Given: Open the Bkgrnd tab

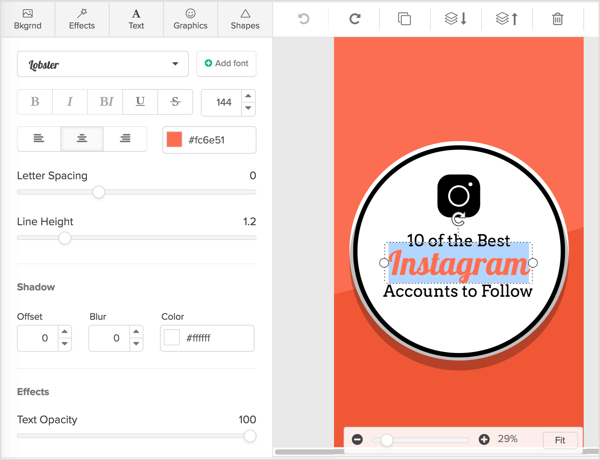Looking at the screenshot, I should click(28, 19).
